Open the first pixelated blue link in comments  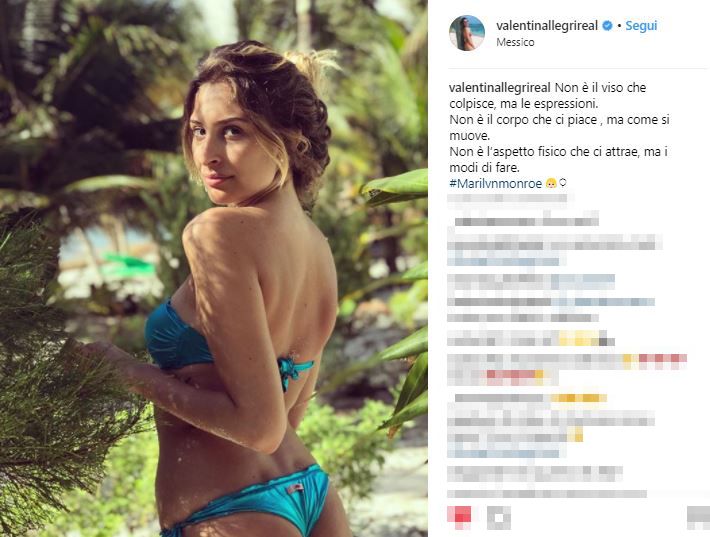pos(504,262)
